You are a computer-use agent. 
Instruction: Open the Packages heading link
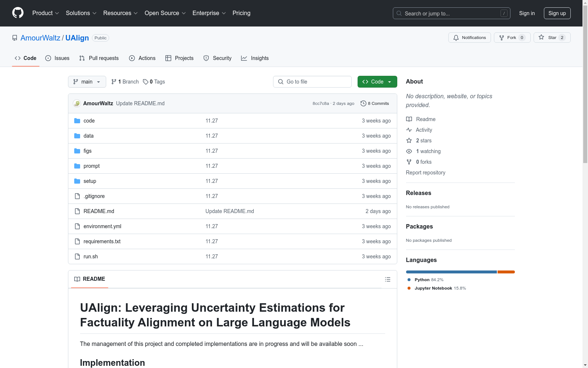[x=419, y=226]
